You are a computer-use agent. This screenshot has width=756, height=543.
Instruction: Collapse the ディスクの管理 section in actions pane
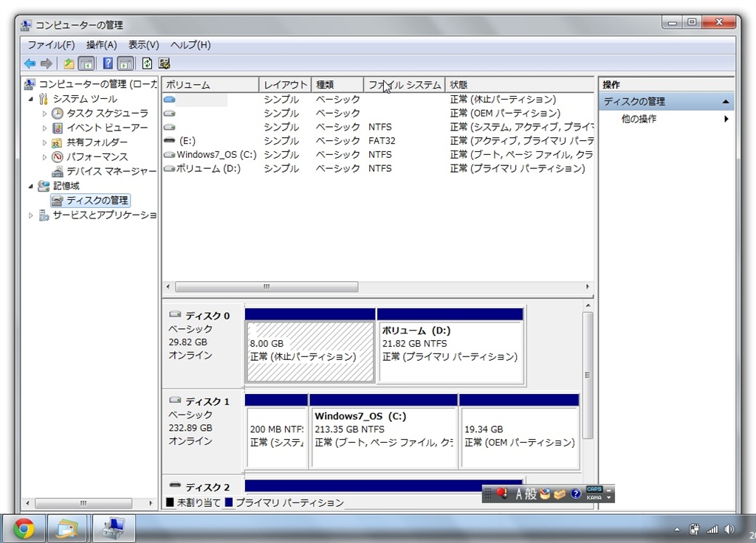click(x=725, y=102)
